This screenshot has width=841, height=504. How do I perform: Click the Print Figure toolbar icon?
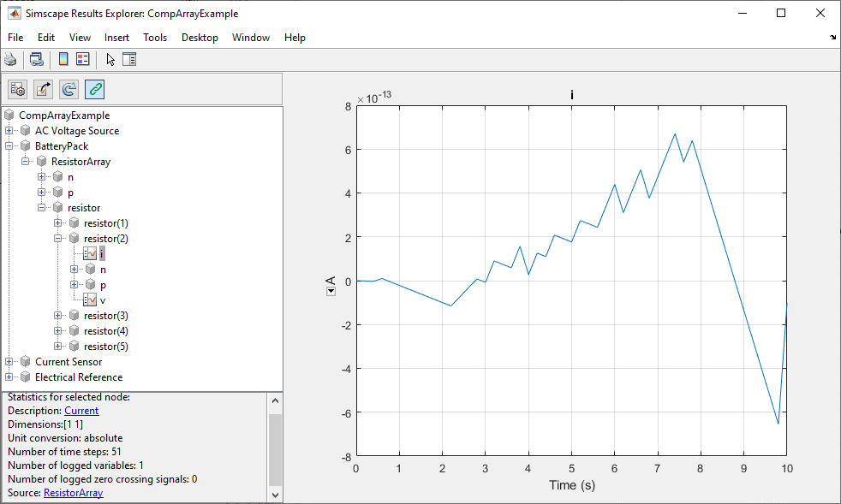(x=10, y=59)
